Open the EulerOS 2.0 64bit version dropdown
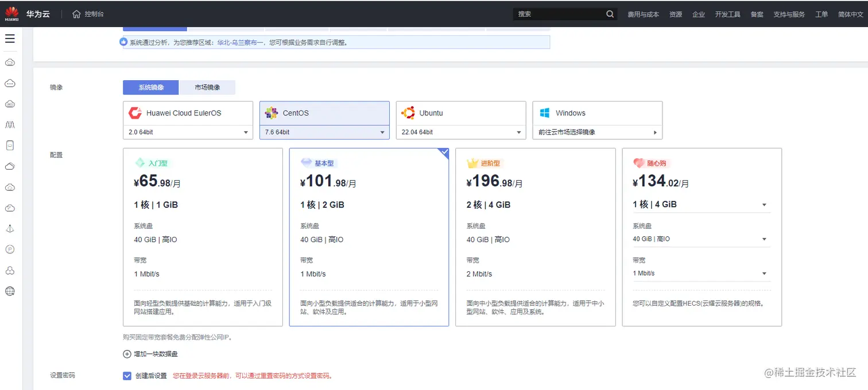This screenshot has width=868, height=390. point(188,132)
